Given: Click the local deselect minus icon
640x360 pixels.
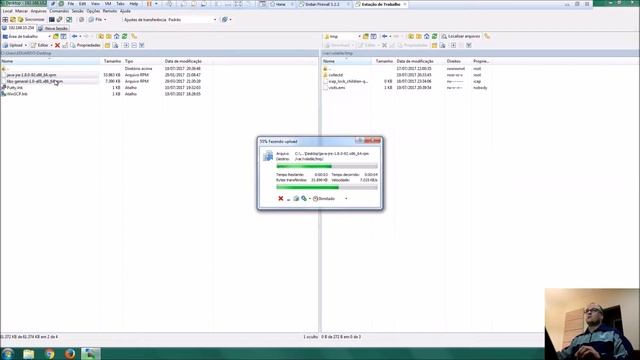Looking at the screenshot, I should pos(134,45).
